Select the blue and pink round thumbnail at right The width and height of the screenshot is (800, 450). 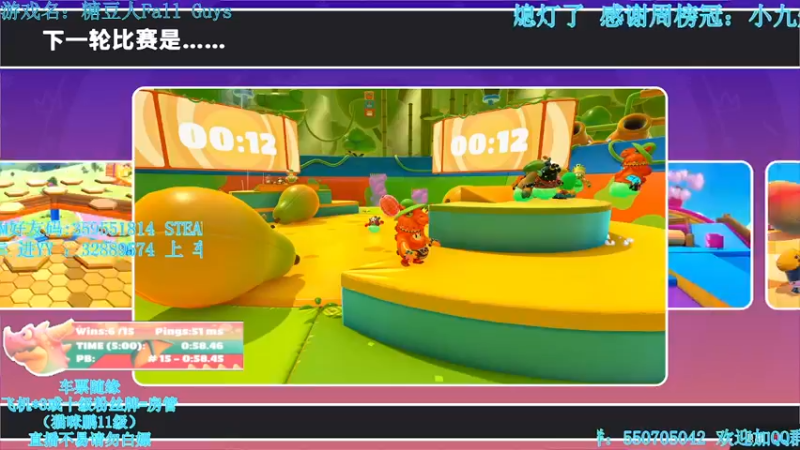[710, 235]
